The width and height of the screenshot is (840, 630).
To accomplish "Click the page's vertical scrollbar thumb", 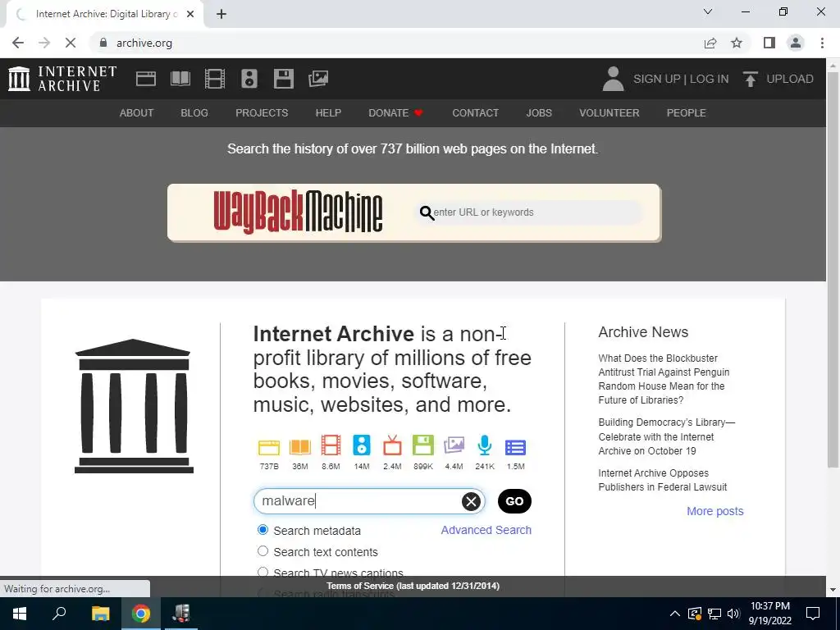I will 833,268.
